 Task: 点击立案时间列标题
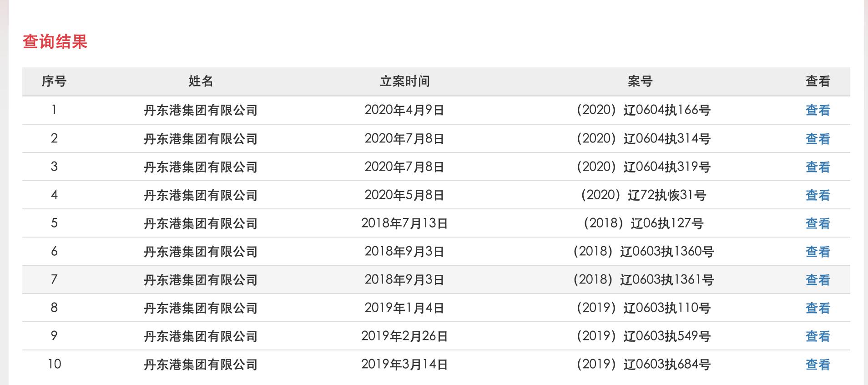406,81
